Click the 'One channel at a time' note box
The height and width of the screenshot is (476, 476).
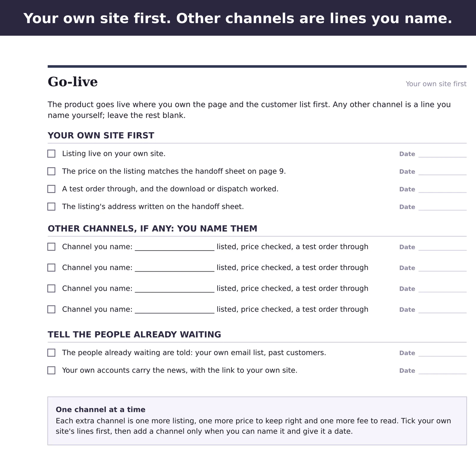coord(257,421)
